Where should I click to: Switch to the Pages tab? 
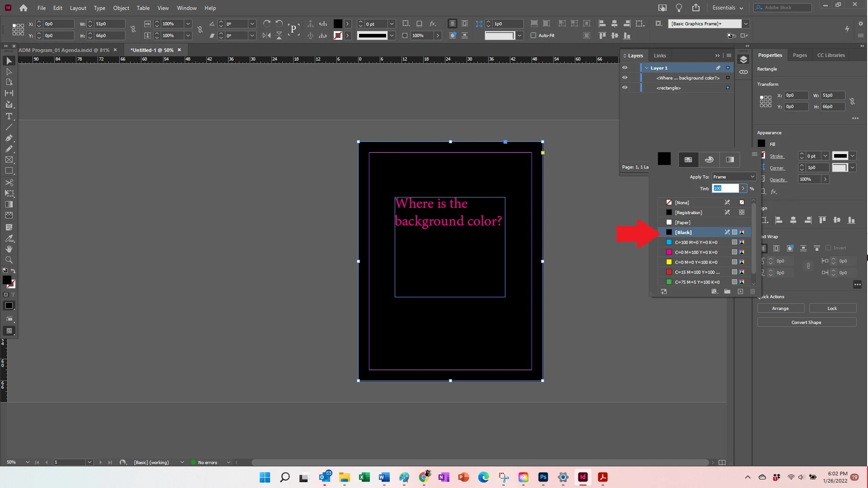point(799,55)
